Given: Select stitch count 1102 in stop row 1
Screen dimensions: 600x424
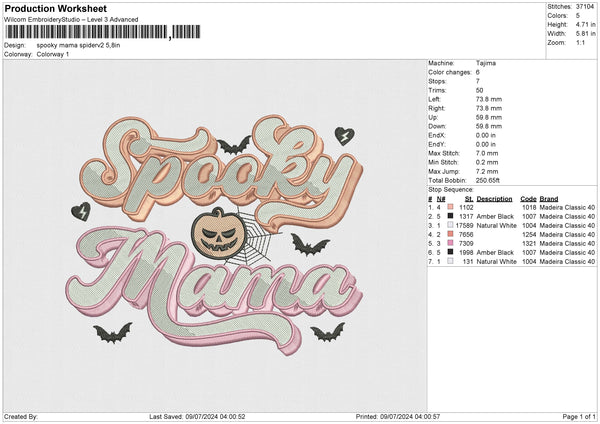Looking at the screenshot, I should 466,207.
